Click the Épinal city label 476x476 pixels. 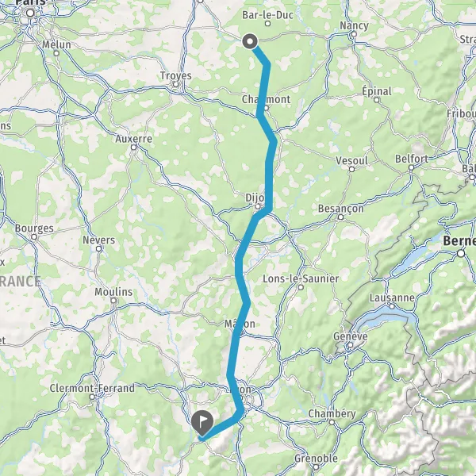point(376,91)
